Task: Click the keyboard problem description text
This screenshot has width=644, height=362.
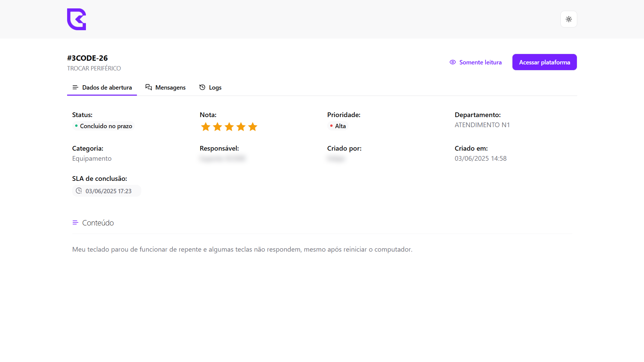Action: (x=242, y=249)
